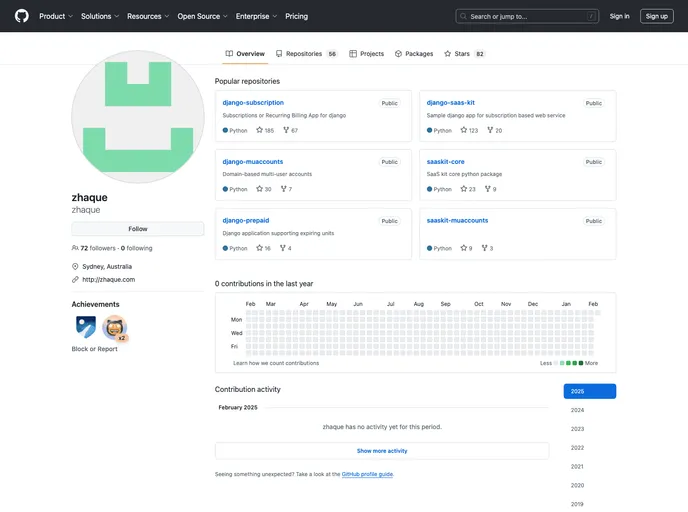The height and width of the screenshot is (512, 688).
Task: Expand the Open Source menu
Action: [202, 16]
